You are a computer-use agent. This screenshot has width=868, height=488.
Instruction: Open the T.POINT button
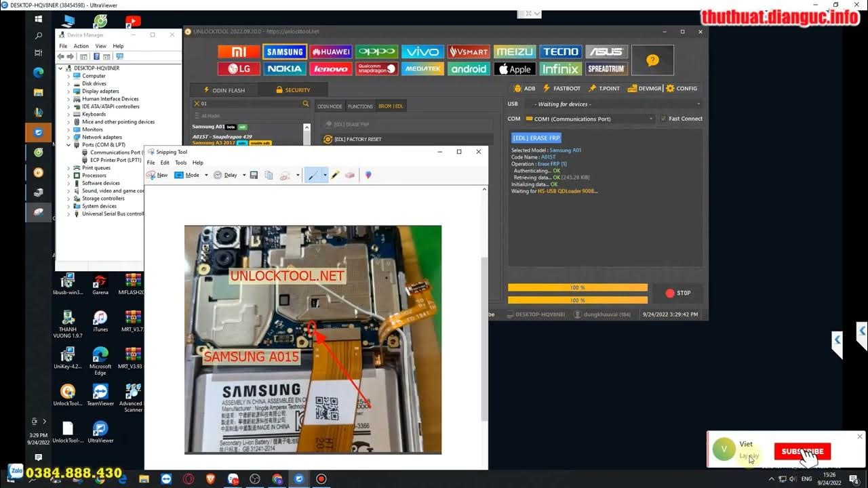tap(604, 88)
